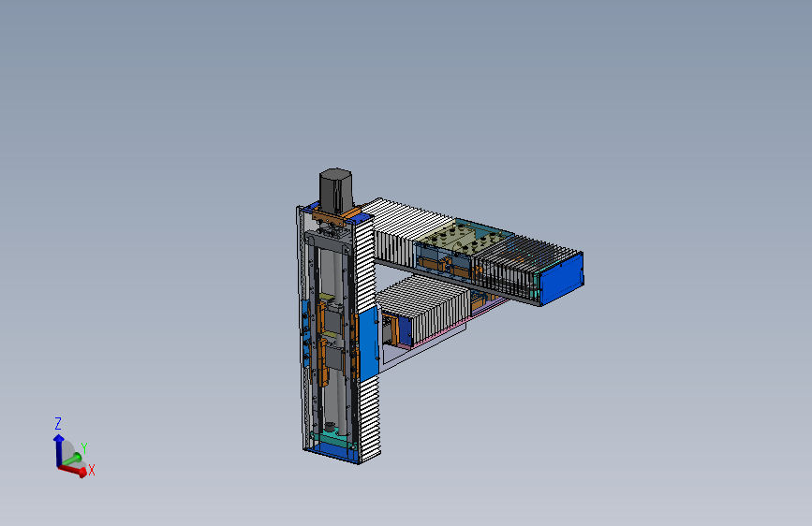Image resolution: width=812 pixels, height=526 pixels.
Task: Click the blue Z axis of the triad
Action: pos(58,450)
